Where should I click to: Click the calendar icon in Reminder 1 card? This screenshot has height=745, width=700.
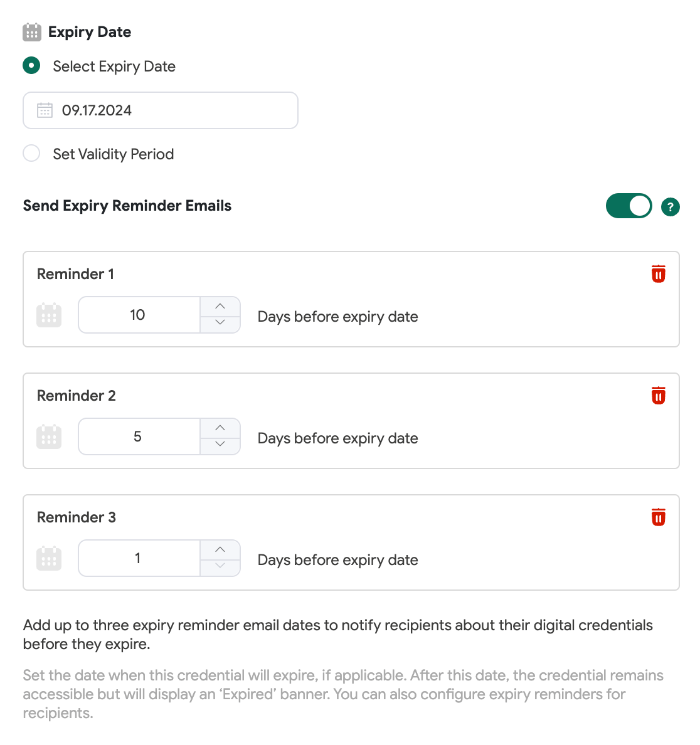point(49,315)
